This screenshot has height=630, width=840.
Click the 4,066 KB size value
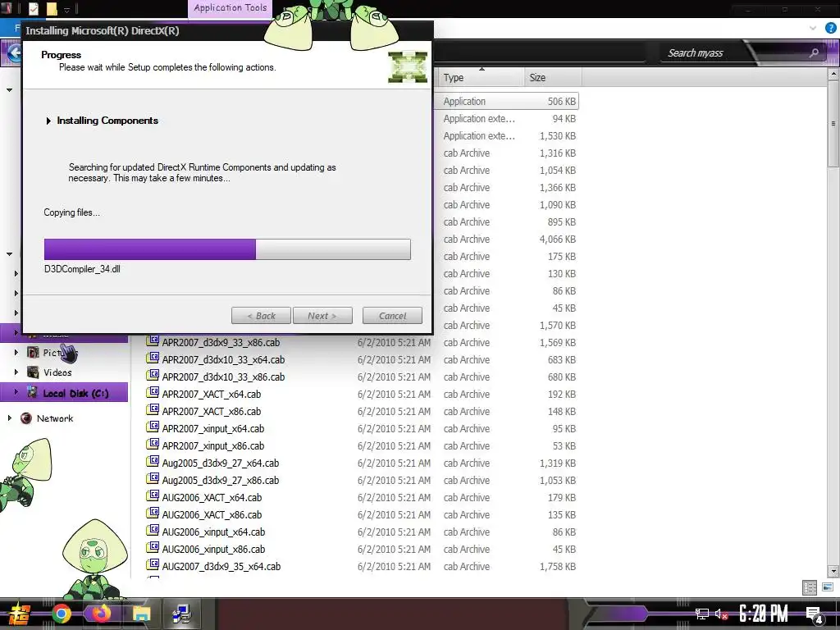coord(558,239)
